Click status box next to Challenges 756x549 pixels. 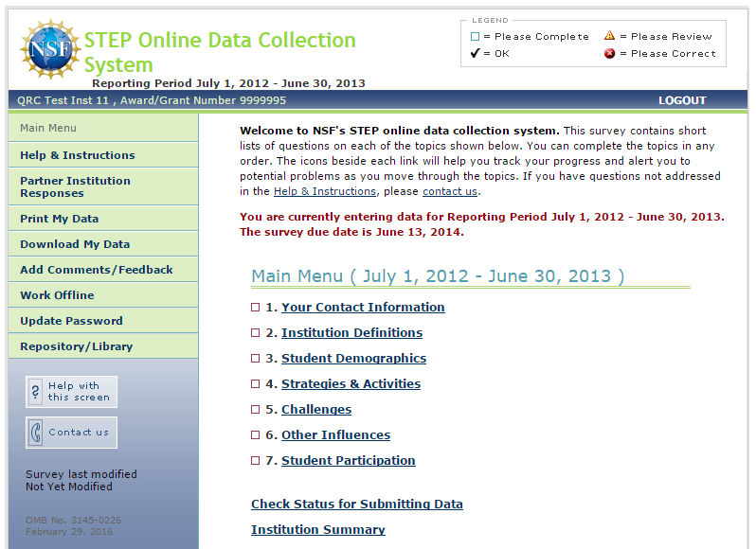tap(256, 409)
